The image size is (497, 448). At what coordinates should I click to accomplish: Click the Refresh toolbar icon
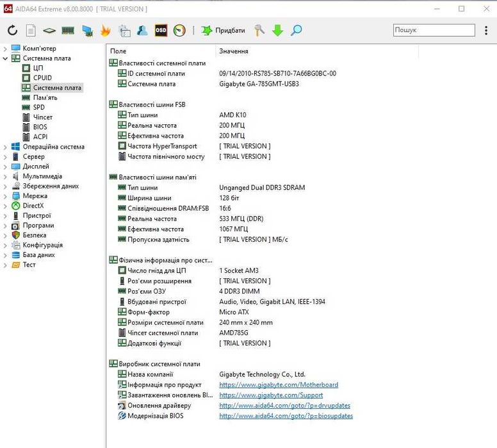tap(12, 31)
